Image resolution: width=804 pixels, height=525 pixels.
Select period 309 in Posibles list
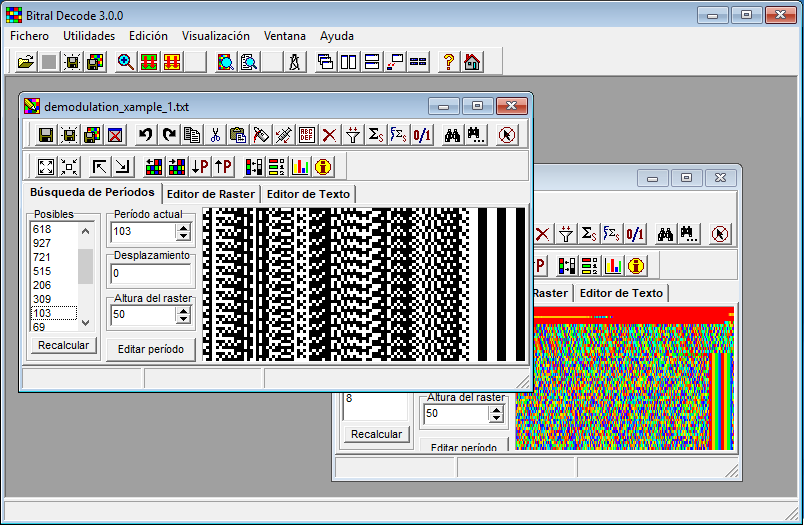click(x=54, y=299)
